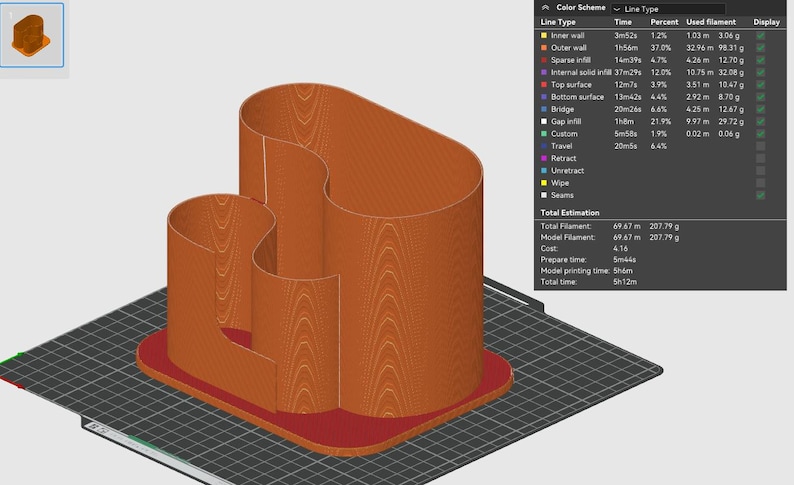794x485 pixels.
Task: Select the "Travel" row label
Action: coord(562,146)
